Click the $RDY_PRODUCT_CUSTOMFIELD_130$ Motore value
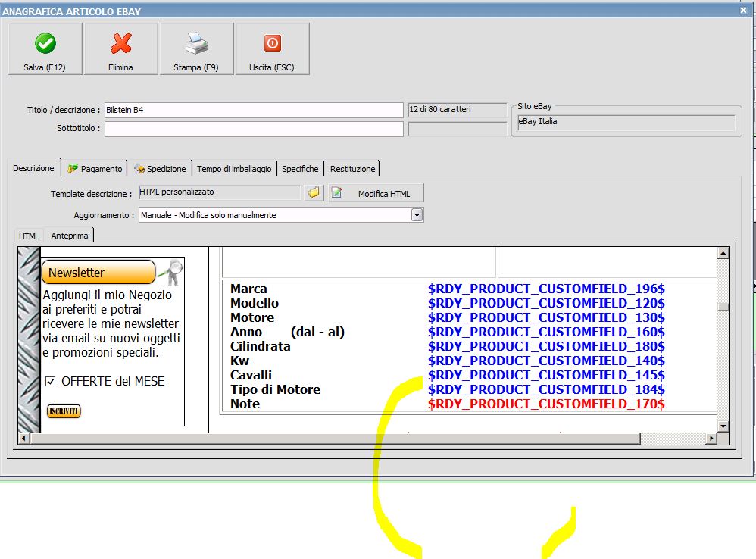Viewport: 756px width, 559px height. (546, 317)
